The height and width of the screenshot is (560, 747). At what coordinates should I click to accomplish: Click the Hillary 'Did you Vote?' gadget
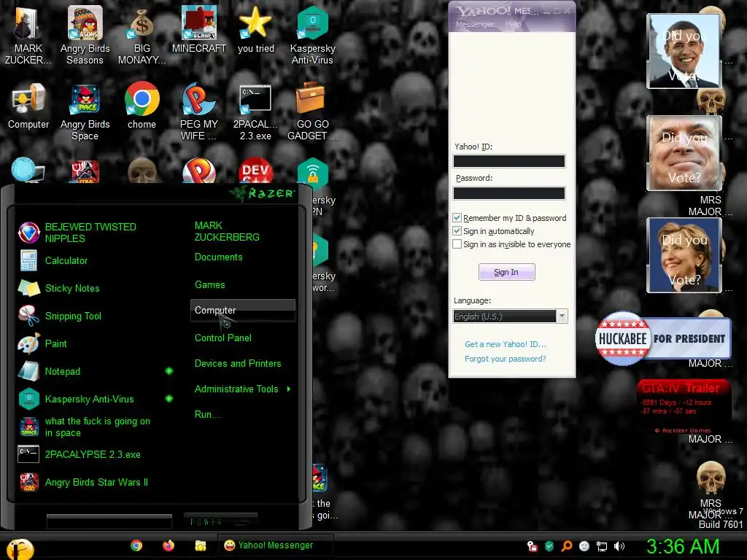tap(684, 254)
